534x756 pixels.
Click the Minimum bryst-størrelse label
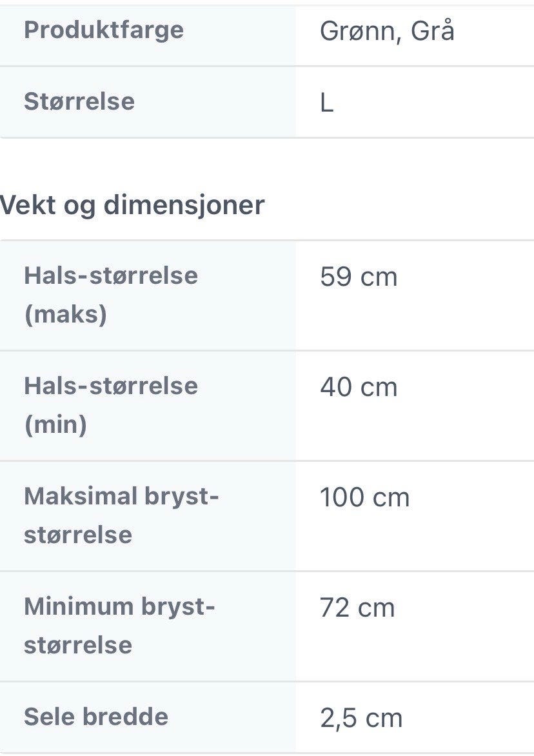119,626
